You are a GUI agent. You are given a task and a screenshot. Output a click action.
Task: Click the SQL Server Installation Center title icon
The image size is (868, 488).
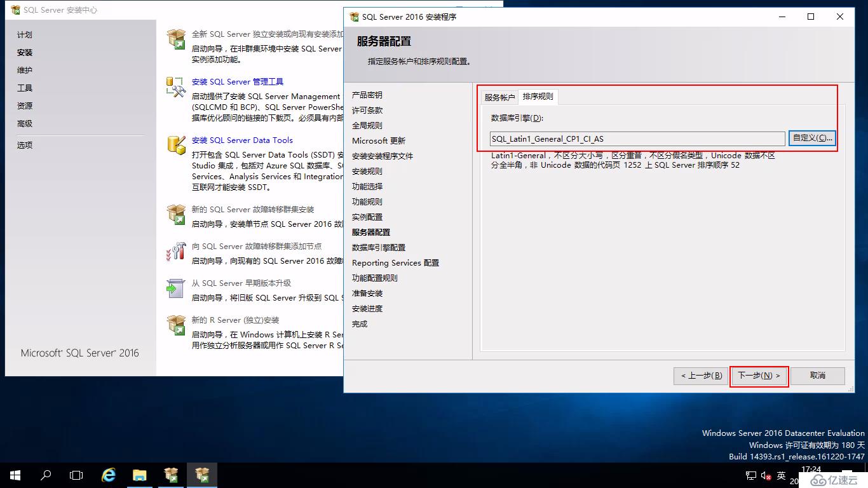(15, 10)
